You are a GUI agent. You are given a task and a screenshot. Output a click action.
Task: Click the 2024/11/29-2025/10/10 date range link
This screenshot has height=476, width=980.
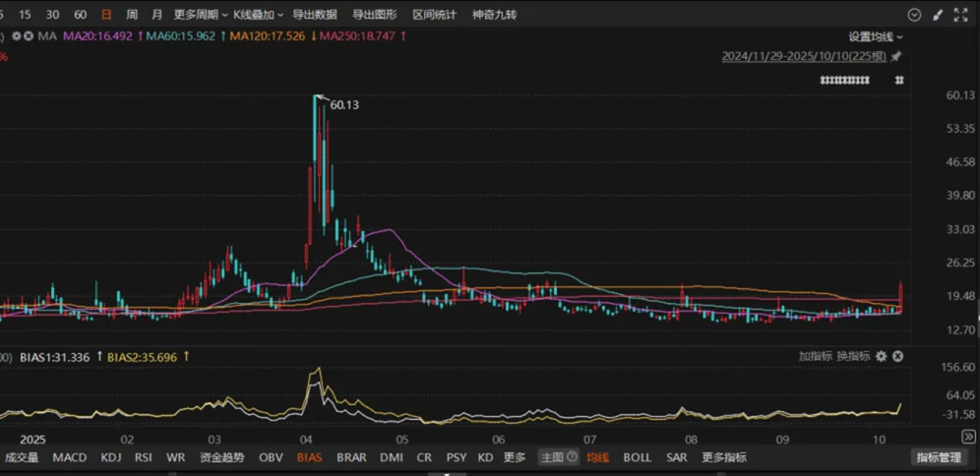click(x=803, y=57)
